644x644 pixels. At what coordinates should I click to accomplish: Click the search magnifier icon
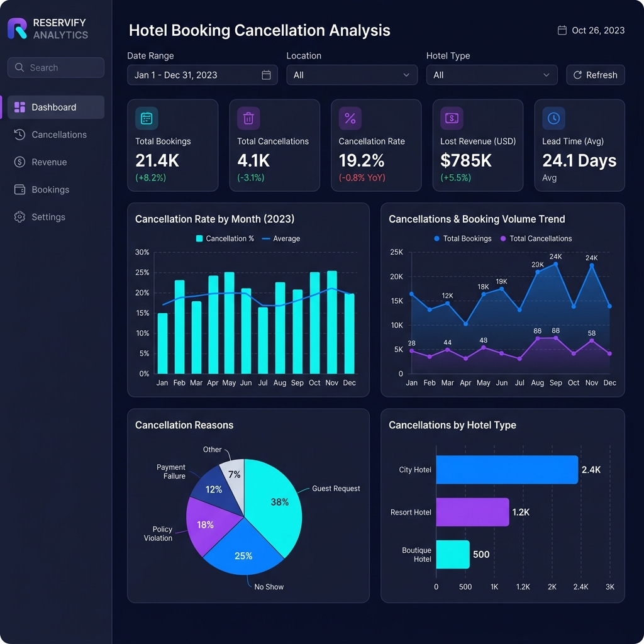(x=19, y=67)
